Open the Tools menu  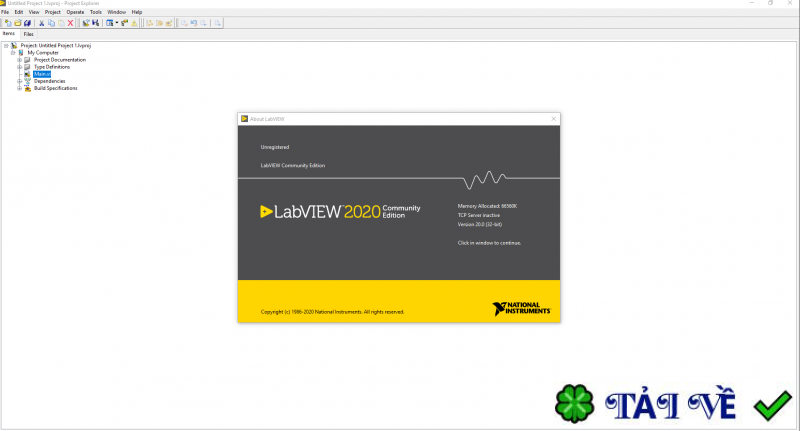point(96,12)
